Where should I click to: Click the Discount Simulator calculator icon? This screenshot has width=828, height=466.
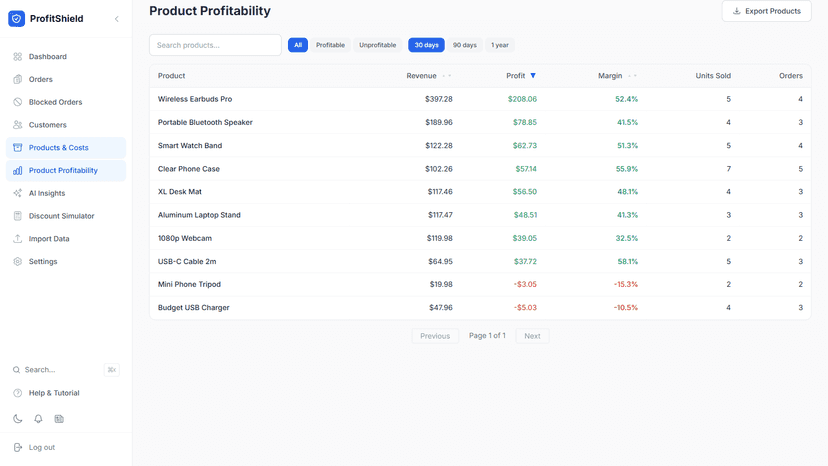17,216
